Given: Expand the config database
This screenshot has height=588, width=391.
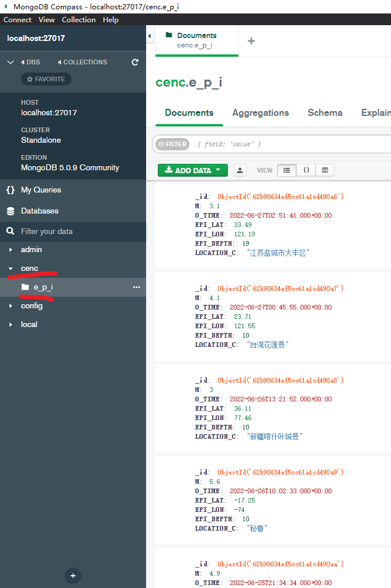Looking at the screenshot, I should (x=11, y=306).
